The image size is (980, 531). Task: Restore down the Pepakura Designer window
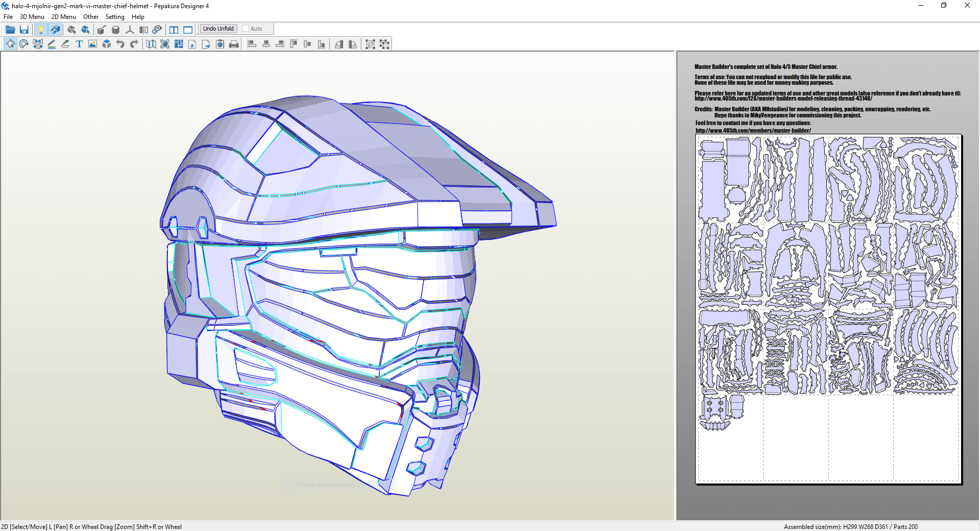tap(944, 6)
